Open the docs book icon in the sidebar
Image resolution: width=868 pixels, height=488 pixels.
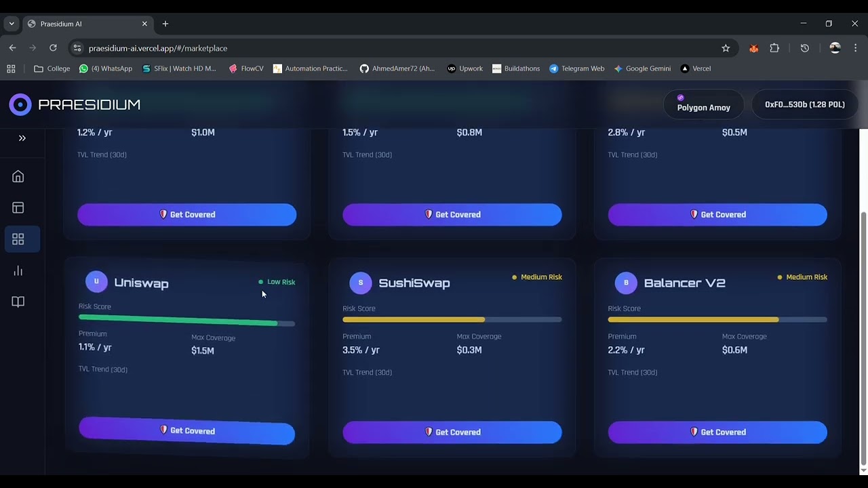(x=18, y=302)
